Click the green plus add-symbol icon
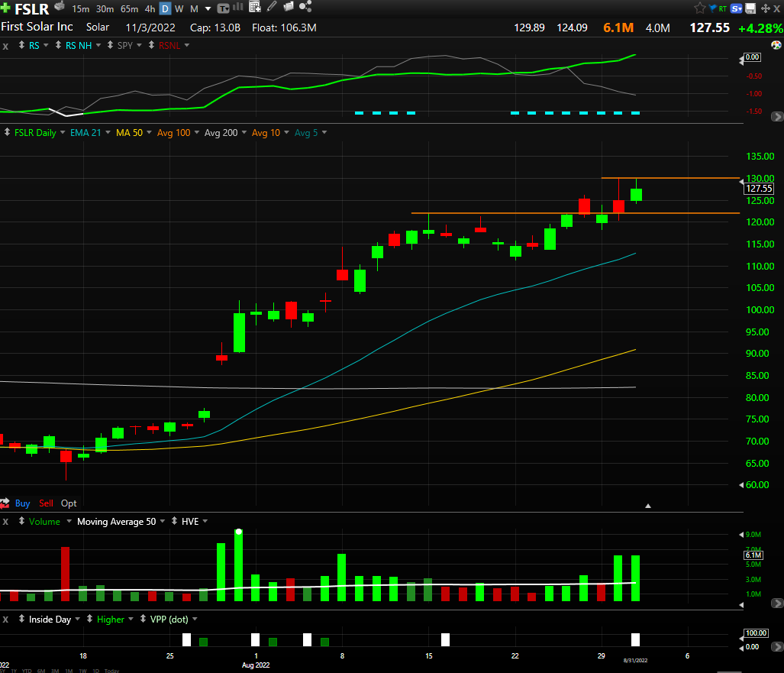The image size is (784, 673). coord(5,8)
